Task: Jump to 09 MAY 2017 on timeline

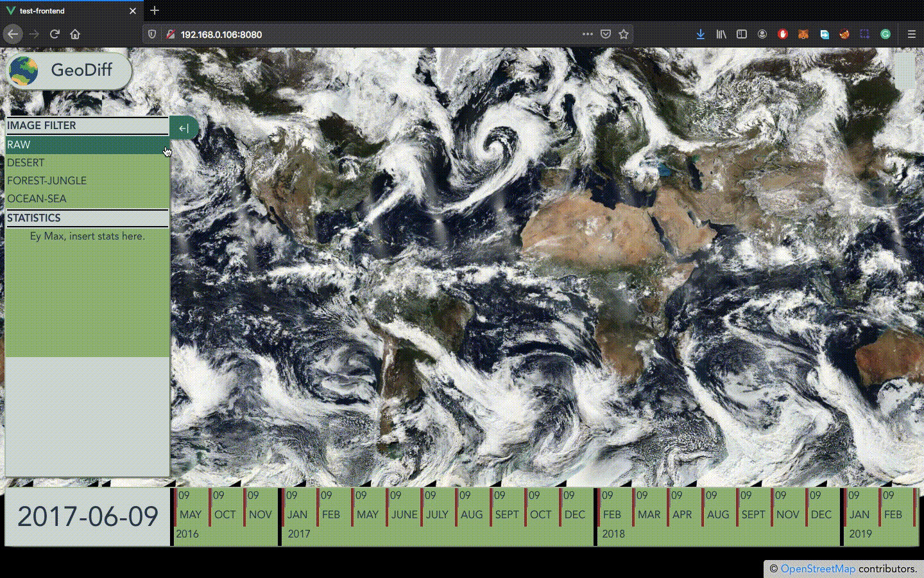Action: point(368,507)
